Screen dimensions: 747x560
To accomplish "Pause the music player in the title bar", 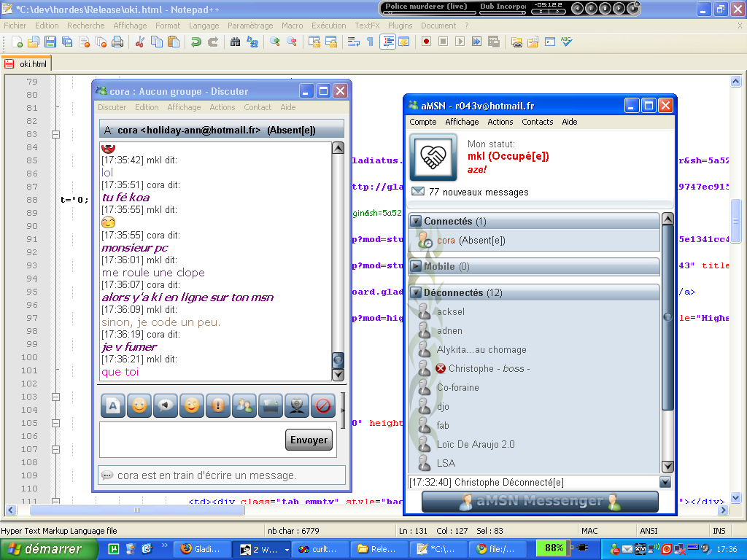I will click(x=590, y=9).
